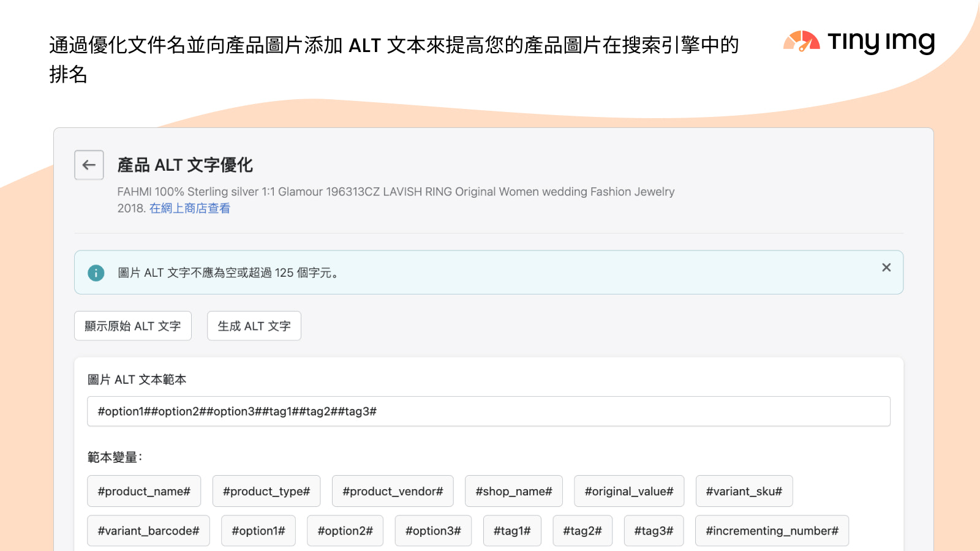The height and width of the screenshot is (551, 980).
Task: Click the 範本變量 label
Action: (115, 457)
